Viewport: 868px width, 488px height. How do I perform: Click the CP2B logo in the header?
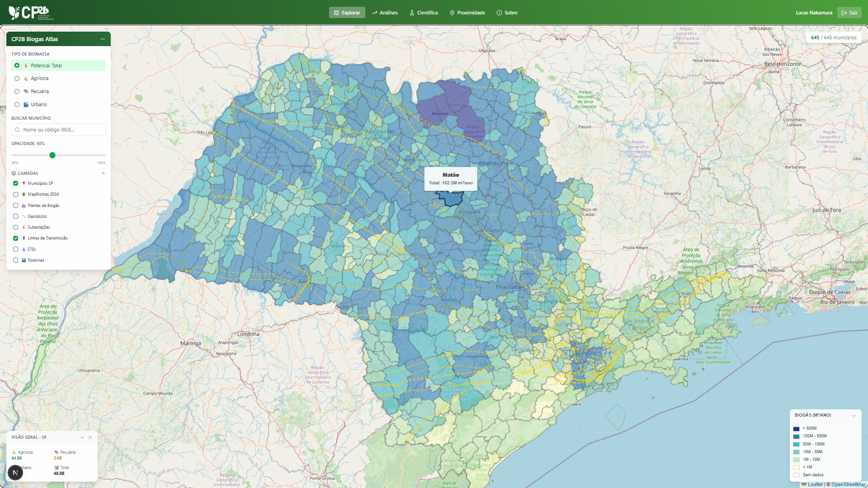[x=28, y=13]
